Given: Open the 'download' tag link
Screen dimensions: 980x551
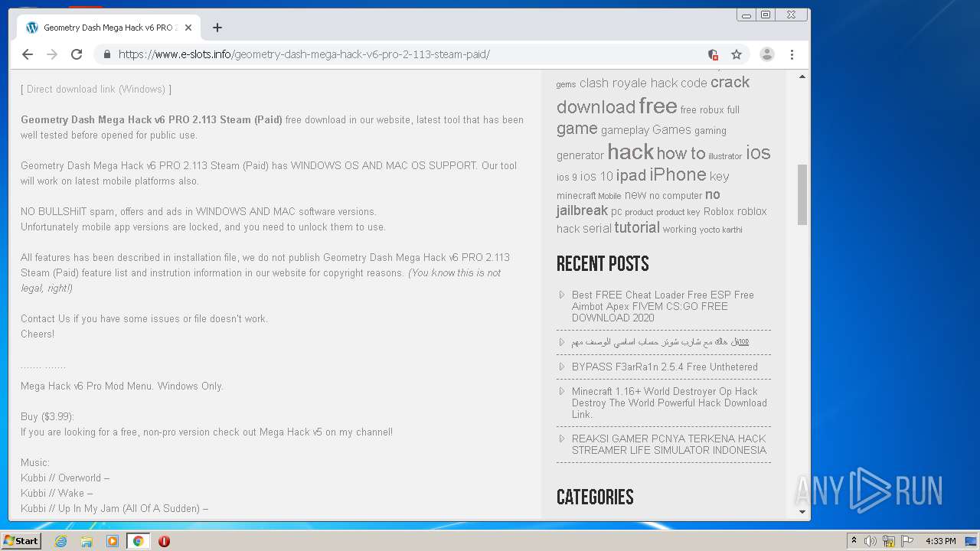Looking at the screenshot, I should pyautogui.click(x=596, y=106).
